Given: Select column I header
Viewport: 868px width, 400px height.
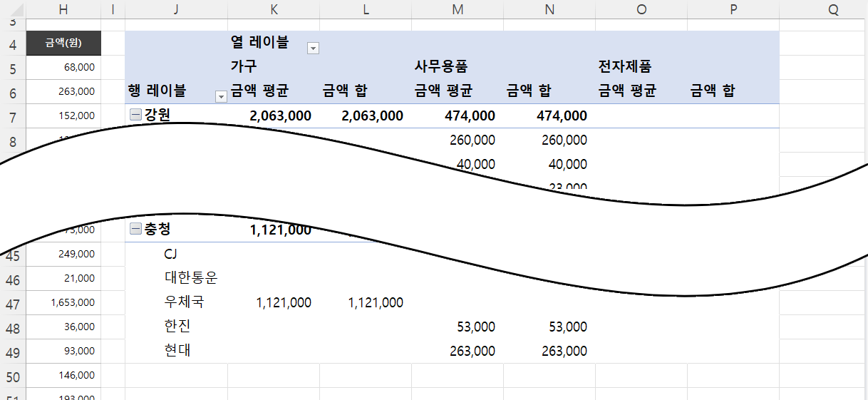Looking at the screenshot, I should tap(113, 9).
